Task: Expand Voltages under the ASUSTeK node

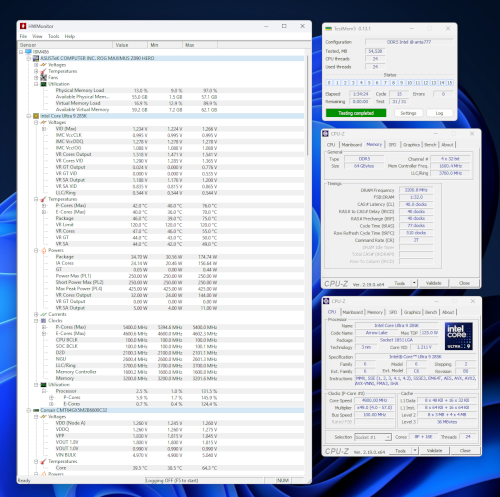Action: pos(36,65)
